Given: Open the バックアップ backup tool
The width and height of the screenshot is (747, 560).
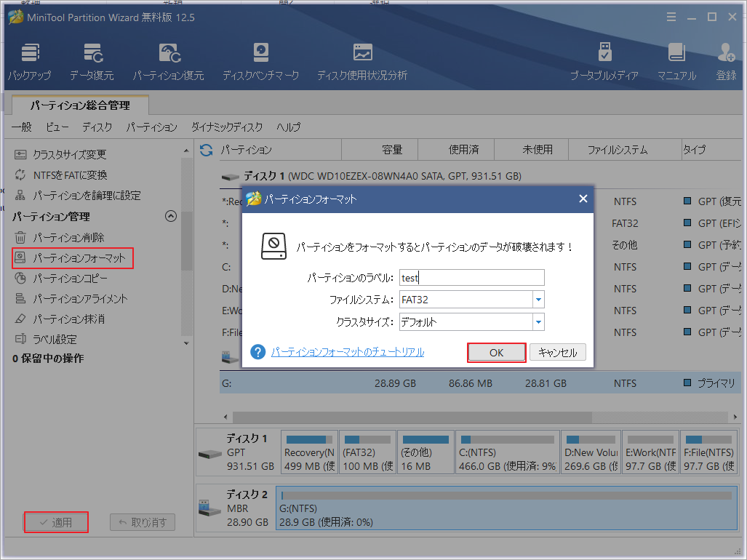Looking at the screenshot, I should pos(30,62).
